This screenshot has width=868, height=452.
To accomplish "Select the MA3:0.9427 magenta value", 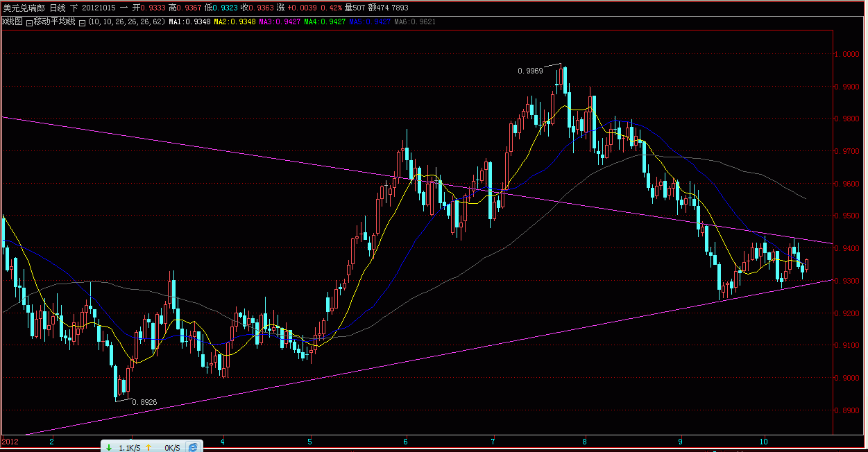I will point(280,22).
